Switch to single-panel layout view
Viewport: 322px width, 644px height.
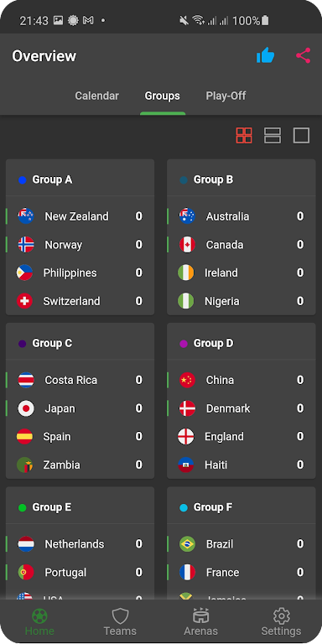[301, 136]
